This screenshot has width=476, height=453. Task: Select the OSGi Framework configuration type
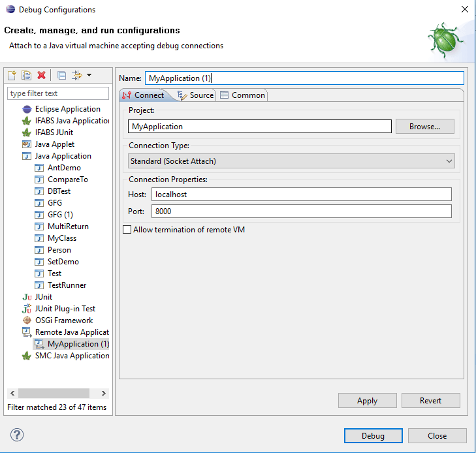point(63,320)
